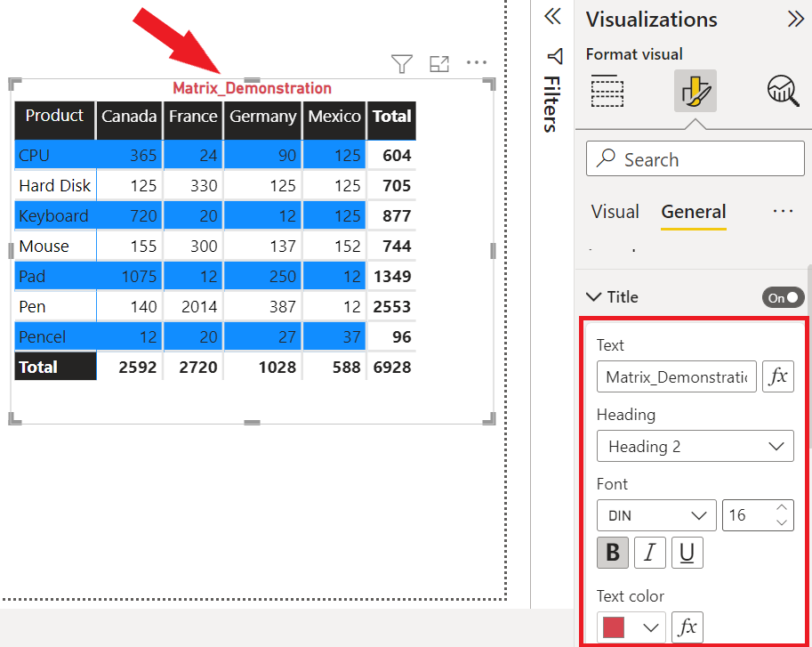This screenshot has height=647, width=812.
Task: Click the Title text input field
Action: click(x=676, y=376)
